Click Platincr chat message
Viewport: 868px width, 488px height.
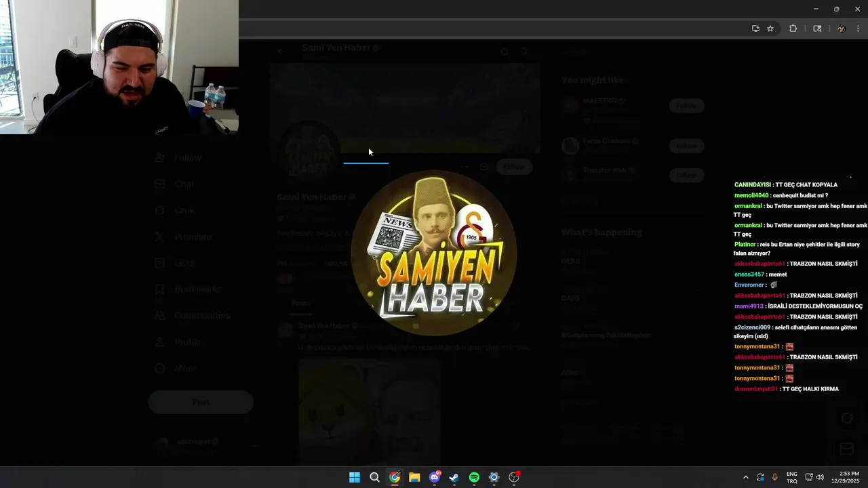point(797,249)
